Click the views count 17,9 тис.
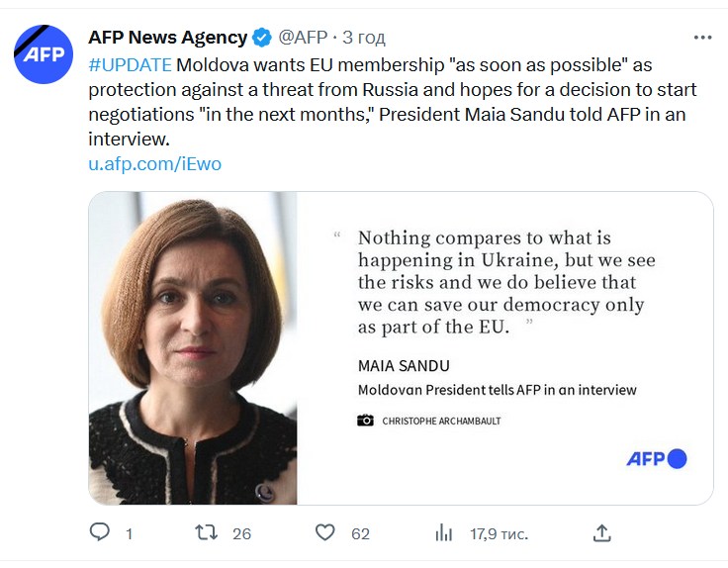This screenshot has height=568, width=728. pos(500,533)
